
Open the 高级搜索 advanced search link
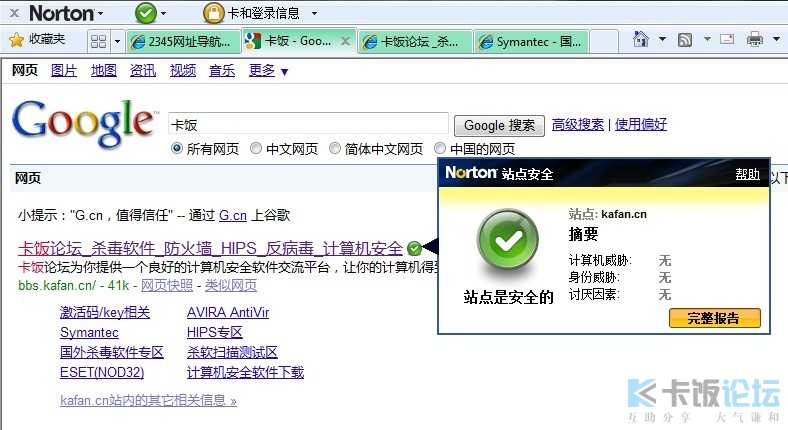(x=577, y=124)
